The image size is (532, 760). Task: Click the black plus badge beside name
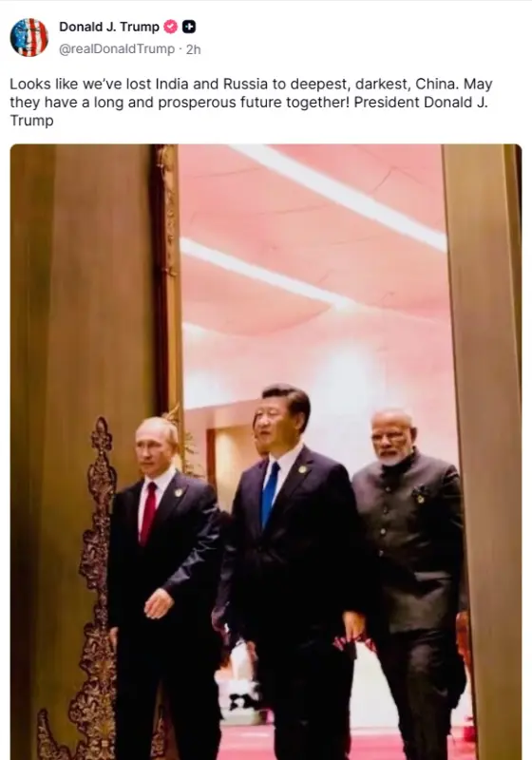(189, 27)
